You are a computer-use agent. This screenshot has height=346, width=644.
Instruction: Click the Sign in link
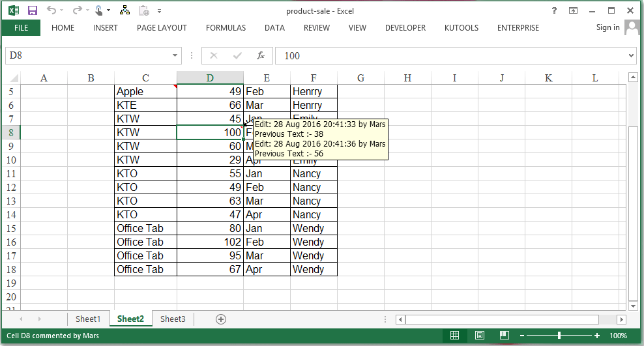[607, 27]
